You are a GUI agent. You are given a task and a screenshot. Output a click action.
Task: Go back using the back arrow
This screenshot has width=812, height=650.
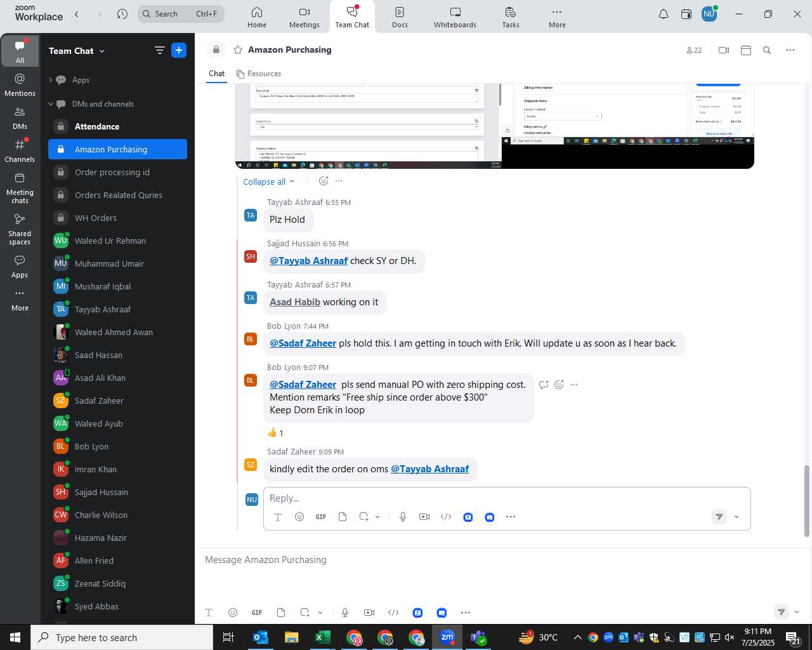click(77, 14)
